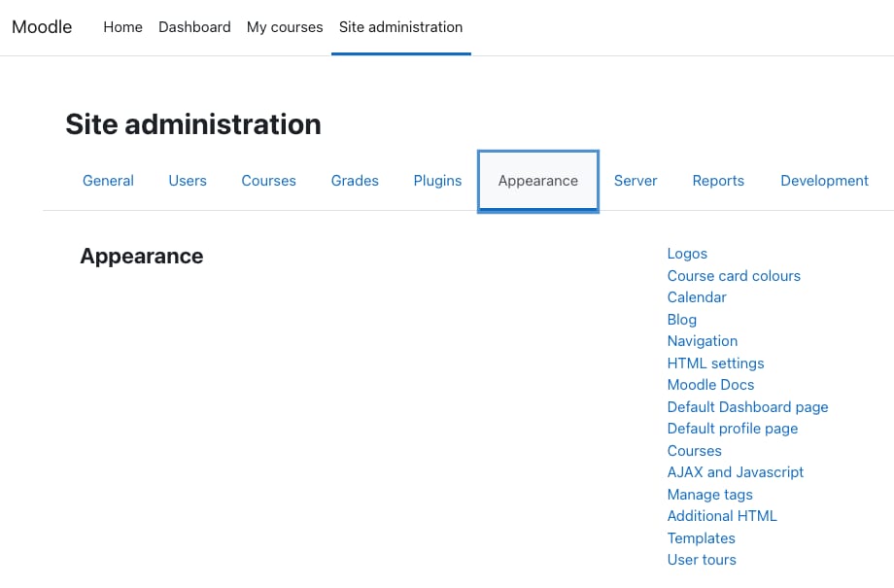The height and width of the screenshot is (588, 894).
Task: Navigate to the Dashboard menu item
Action: click(x=194, y=27)
